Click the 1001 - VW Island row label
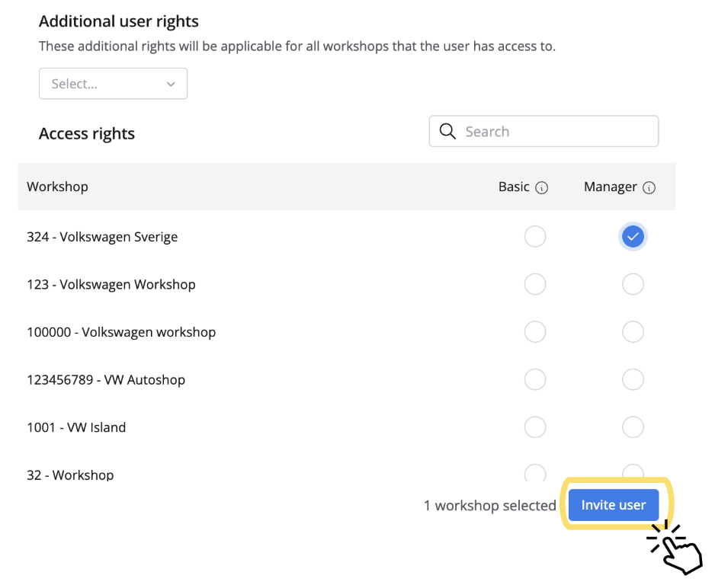This screenshot has height=588, width=715. [x=76, y=427]
